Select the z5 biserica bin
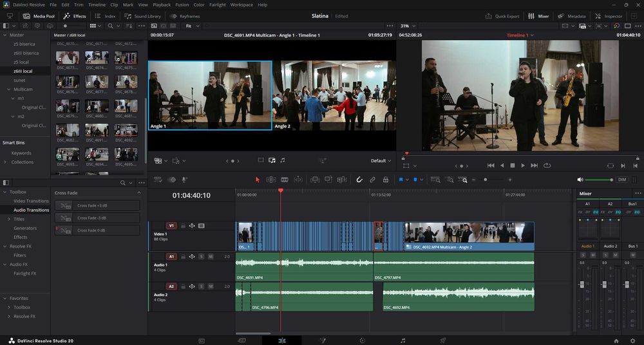 (24, 44)
